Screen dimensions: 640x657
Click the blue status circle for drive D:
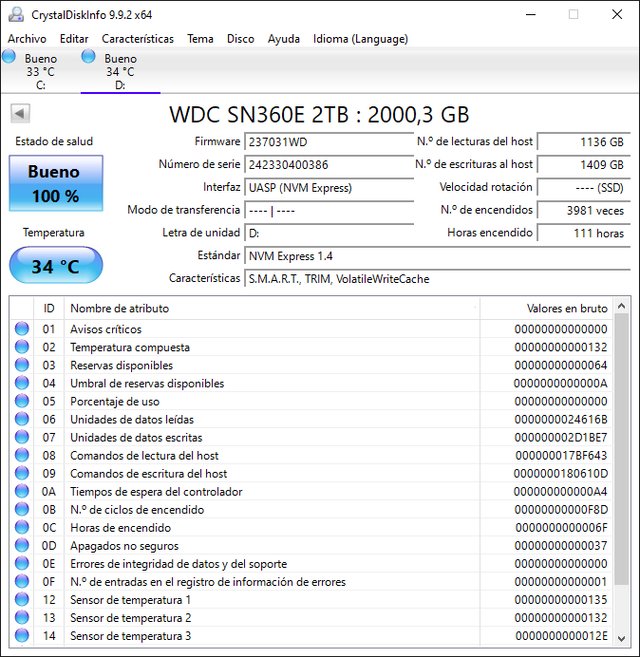tap(88, 56)
